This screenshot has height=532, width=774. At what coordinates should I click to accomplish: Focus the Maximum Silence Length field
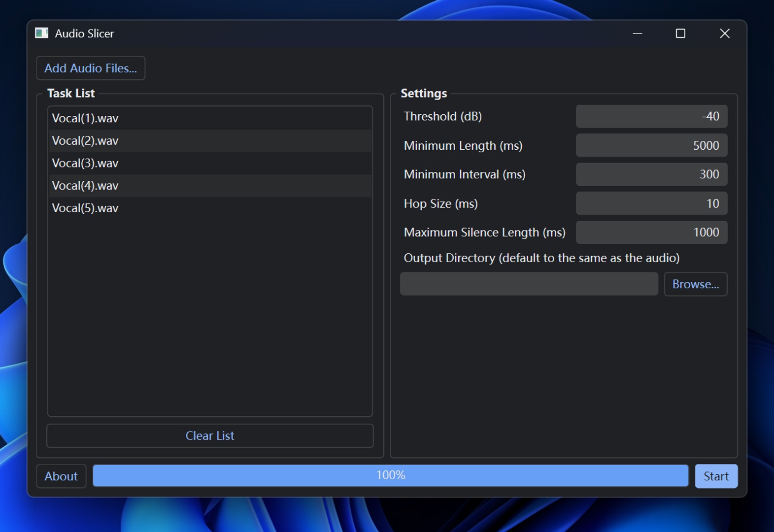651,233
